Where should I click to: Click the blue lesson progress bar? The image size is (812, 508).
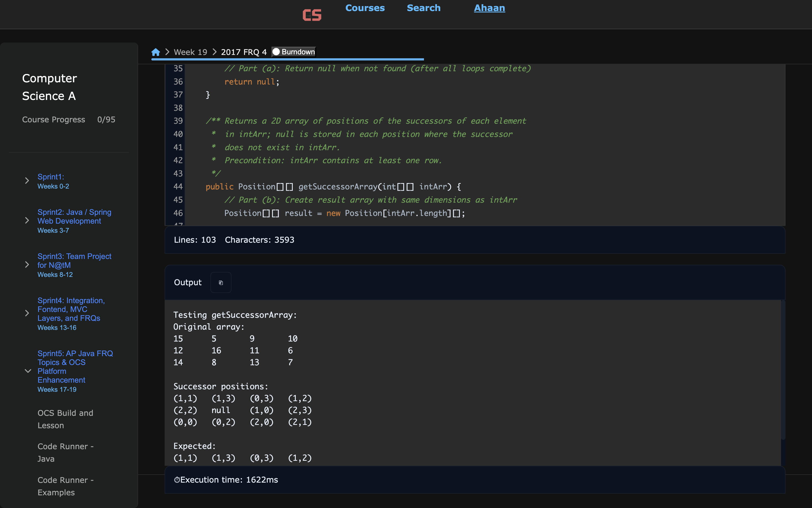(287, 59)
